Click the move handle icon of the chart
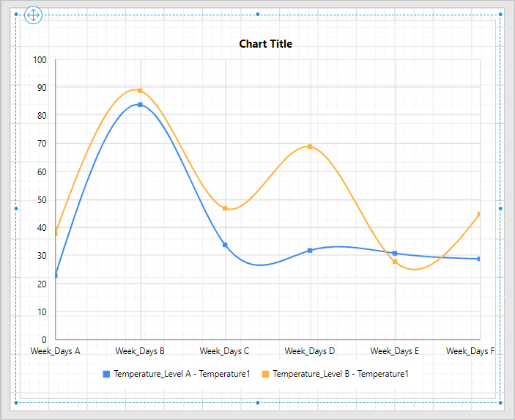Screen dimensions: 515x420 [33, 15]
